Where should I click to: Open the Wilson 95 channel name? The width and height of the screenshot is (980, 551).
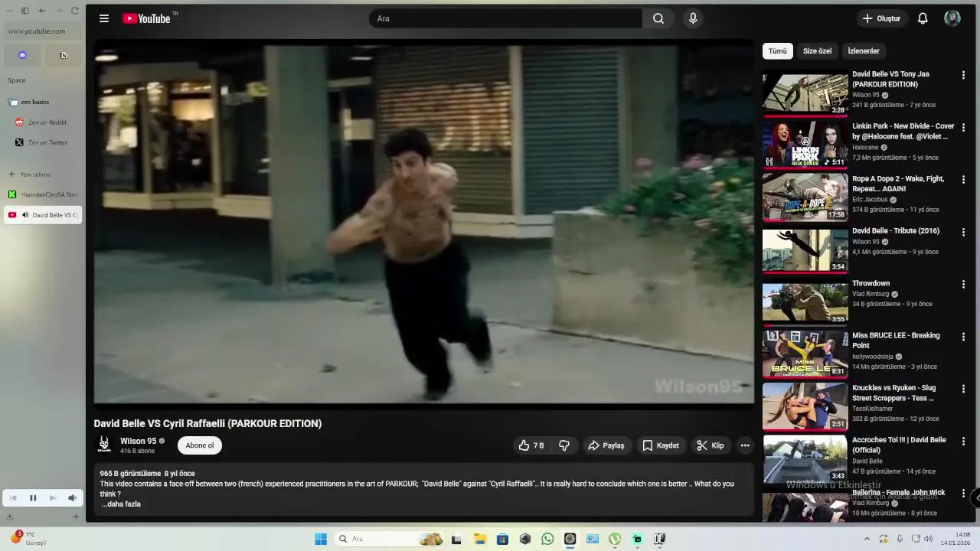(138, 442)
